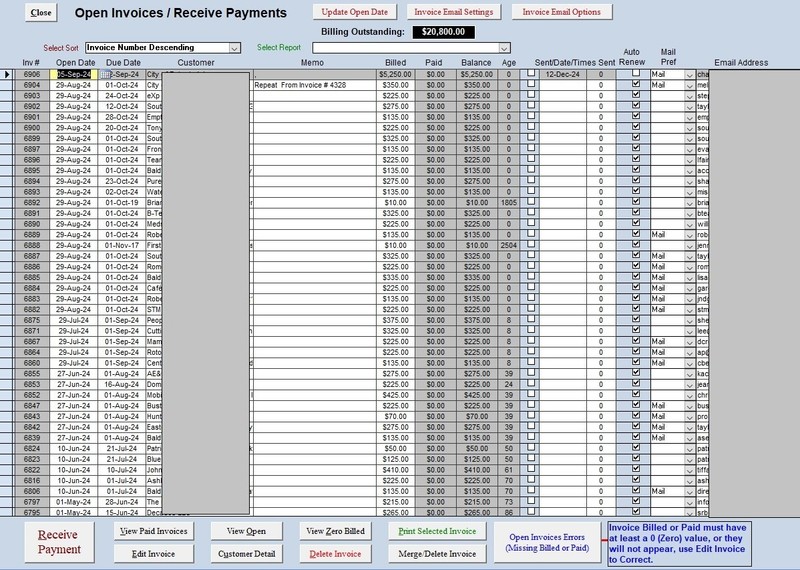The image size is (800, 570).
Task: Click Due Date 01-Oct-19 cell
Action: [x=121, y=203]
